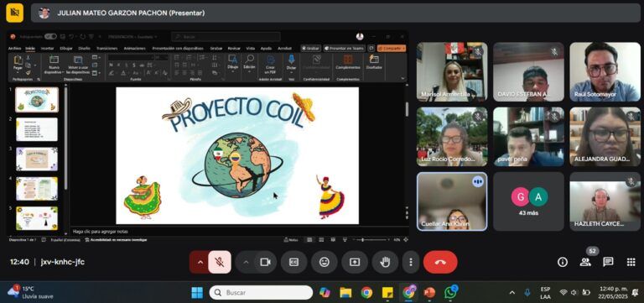The height and width of the screenshot is (303, 644).
Task: Click the pavel peña video tile
Action: (528, 137)
